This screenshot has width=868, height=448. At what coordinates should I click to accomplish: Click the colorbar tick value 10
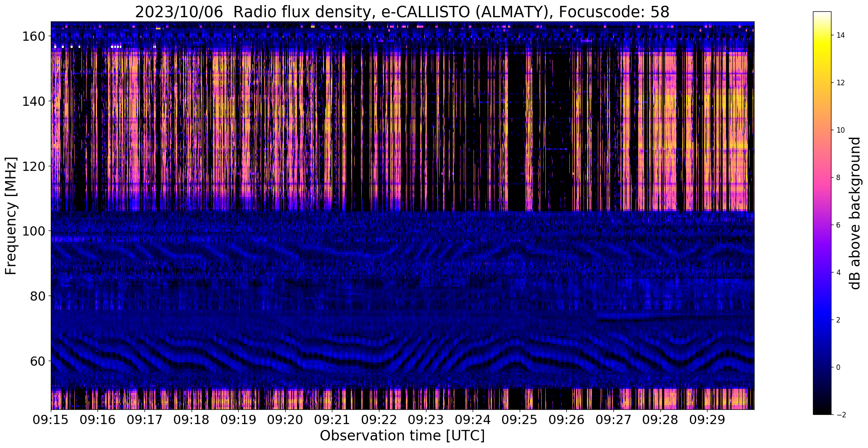pos(841,130)
